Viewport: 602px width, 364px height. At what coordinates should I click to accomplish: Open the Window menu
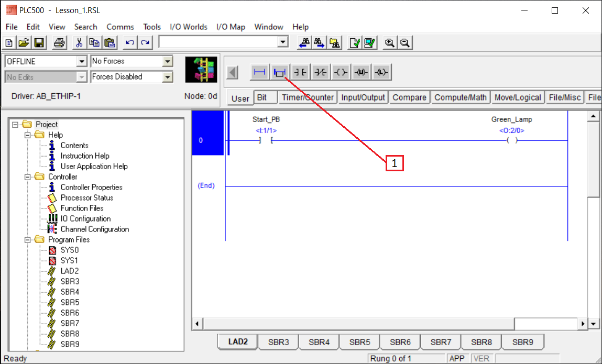point(269,27)
